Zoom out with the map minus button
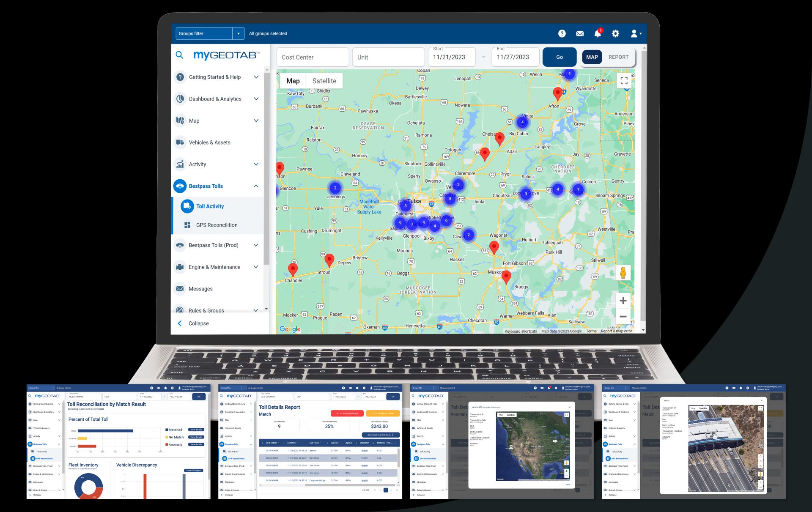Viewport: 812px width, 512px height. (623, 316)
